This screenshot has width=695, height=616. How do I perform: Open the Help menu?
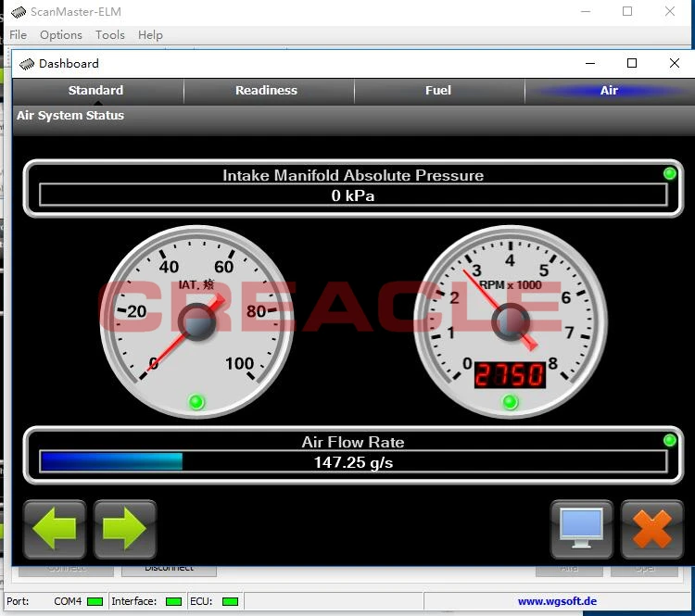click(150, 35)
